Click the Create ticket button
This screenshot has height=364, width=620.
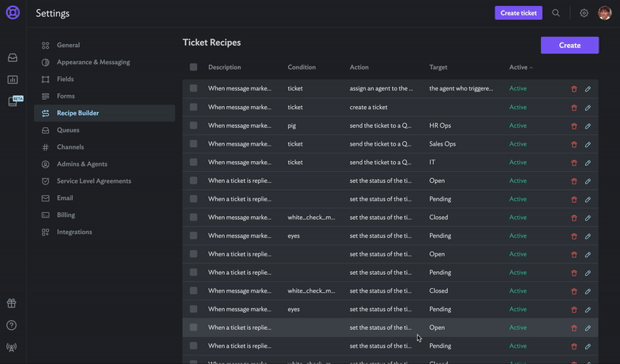pos(518,13)
